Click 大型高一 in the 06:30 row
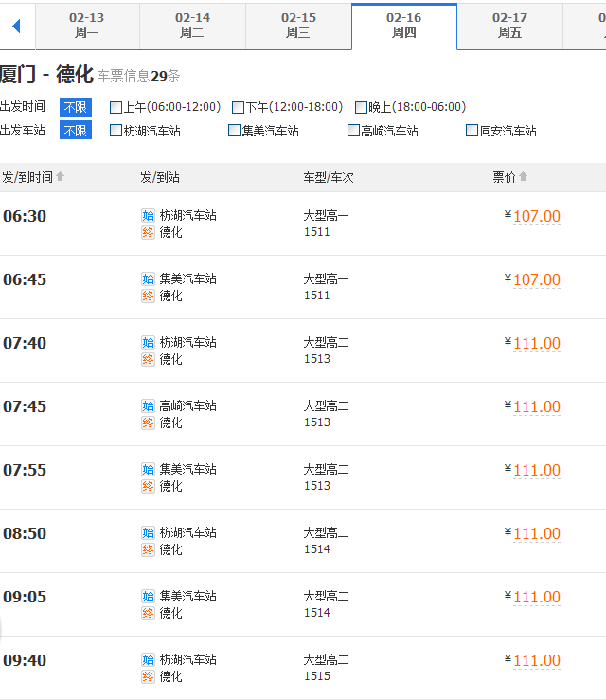606x700 pixels. point(327,216)
